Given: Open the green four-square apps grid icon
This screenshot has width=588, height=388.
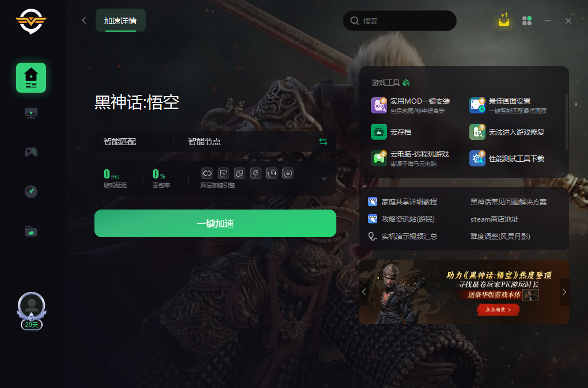Looking at the screenshot, I should pos(527,21).
